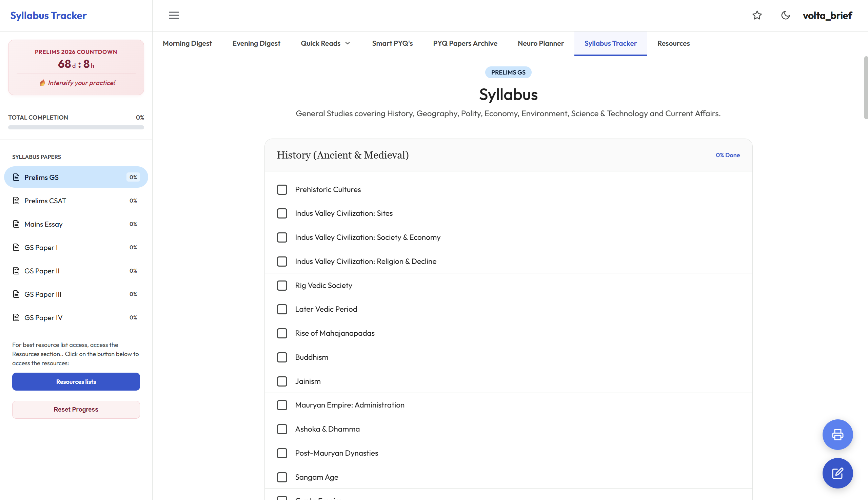Open the Neuro Planner tab
The height and width of the screenshot is (500, 868).
tap(540, 43)
